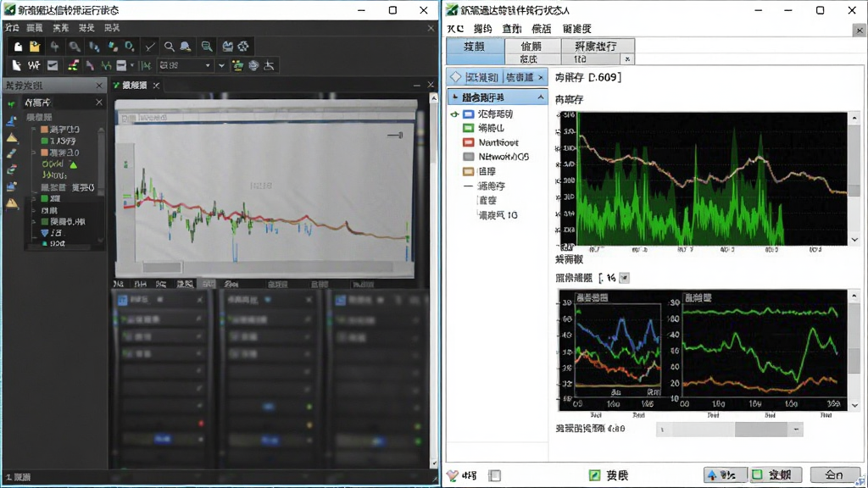Click the small arrow left of the legend header
The height and width of the screenshot is (488, 868).
tap(455, 97)
